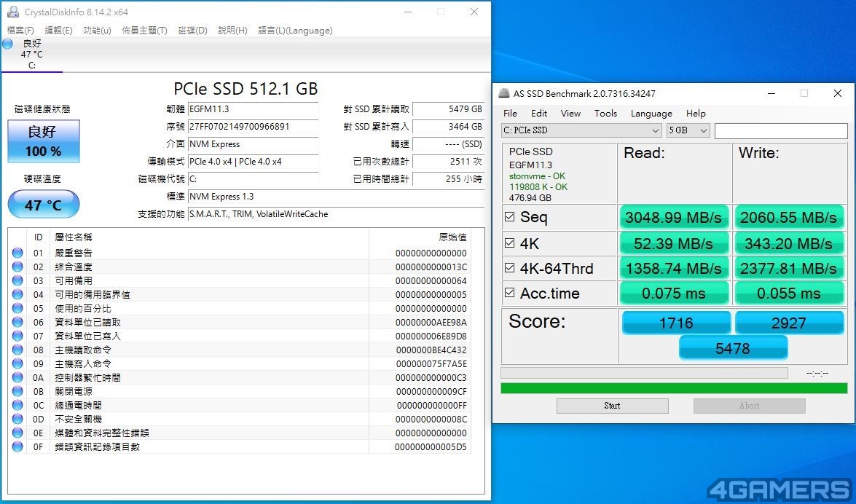Toggle the Seq test checkbox
This screenshot has height=504, width=856.
click(510, 217)
